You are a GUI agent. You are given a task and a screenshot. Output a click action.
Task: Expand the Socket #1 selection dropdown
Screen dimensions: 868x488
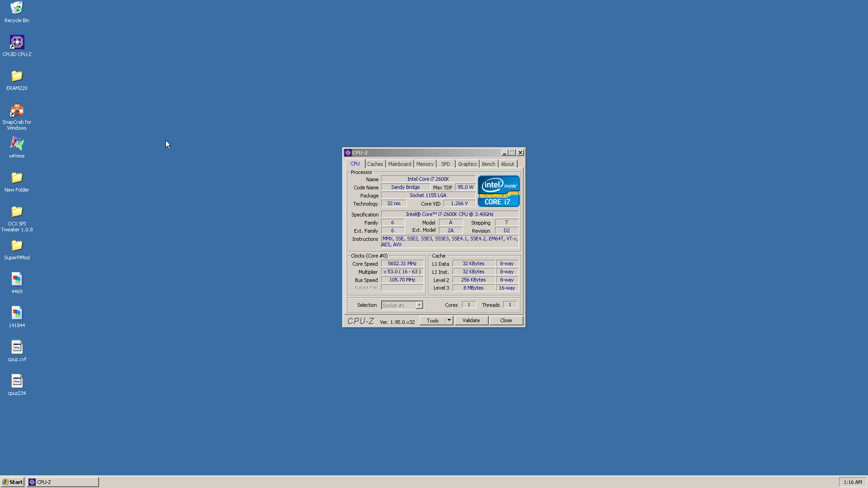click(x=419, y=305)
